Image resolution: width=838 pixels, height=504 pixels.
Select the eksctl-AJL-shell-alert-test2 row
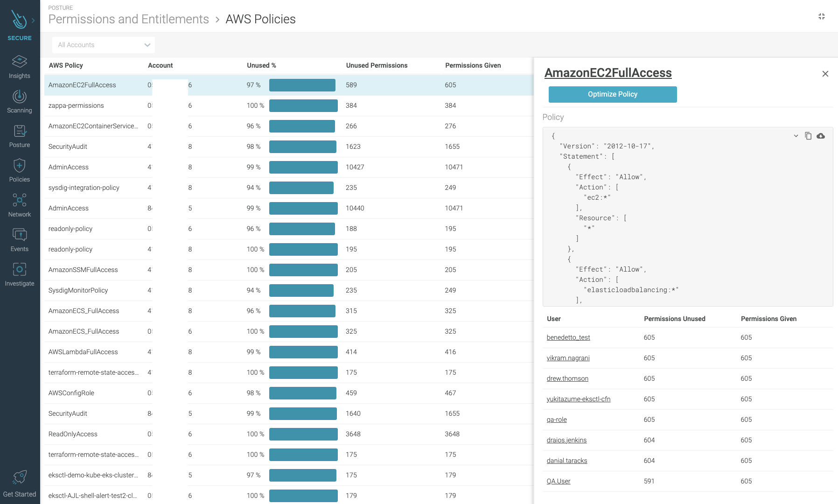tap(289, 495)
